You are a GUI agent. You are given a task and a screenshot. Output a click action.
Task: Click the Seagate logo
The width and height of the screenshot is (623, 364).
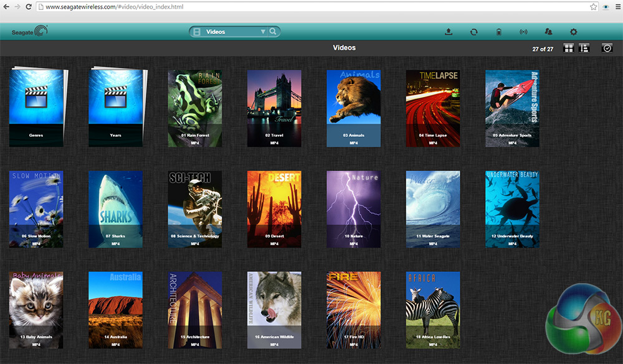(29, 31)
